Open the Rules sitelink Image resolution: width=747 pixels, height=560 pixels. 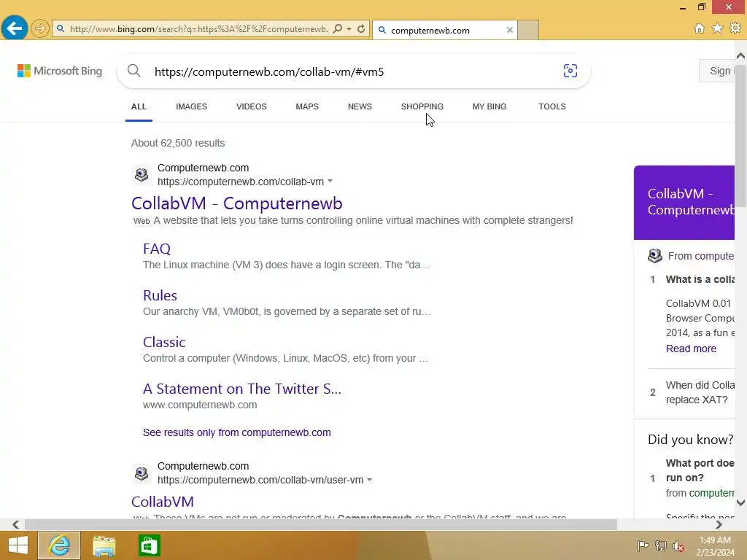coord(160,295)
